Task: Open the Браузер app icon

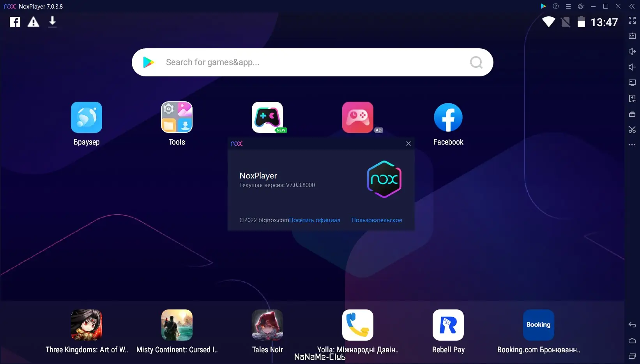Action: [x=87, y=117]
